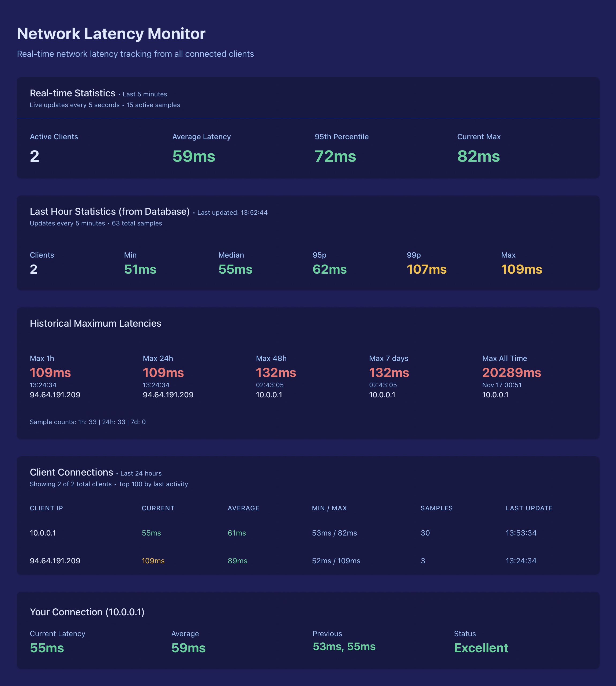The image size is (616, 686).
Task: Open the Real-time Statistics section header
Action: pos(72,93)
